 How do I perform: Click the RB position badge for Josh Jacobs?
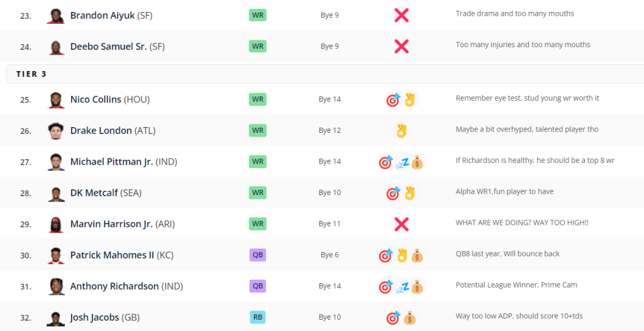[x=257, y=317]
